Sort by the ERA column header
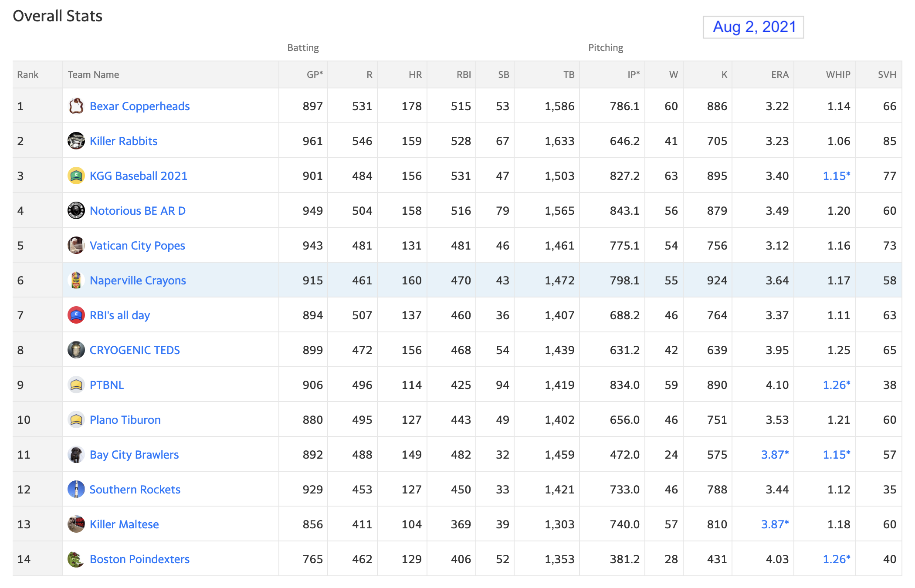This screenshot has width=915, height=588. point(780,74)
